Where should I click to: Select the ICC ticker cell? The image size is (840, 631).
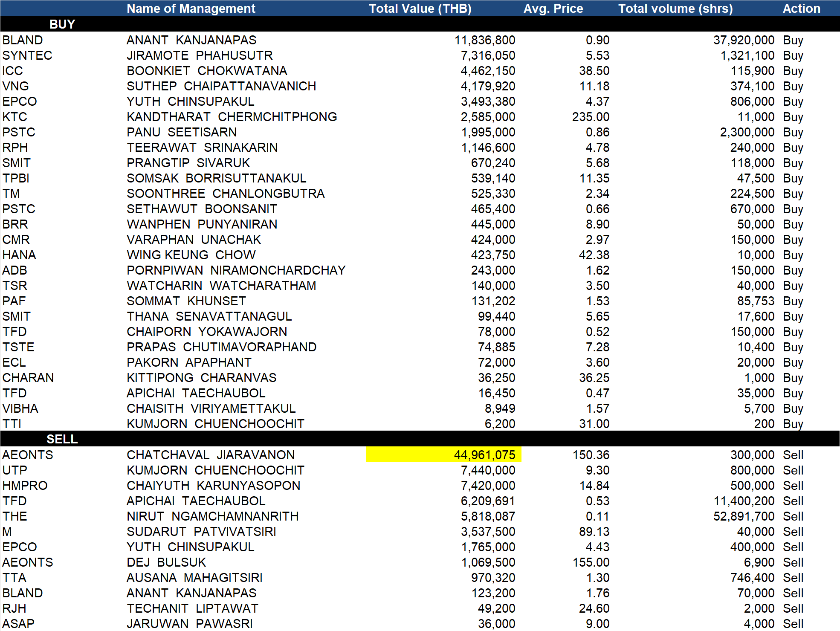13,71
